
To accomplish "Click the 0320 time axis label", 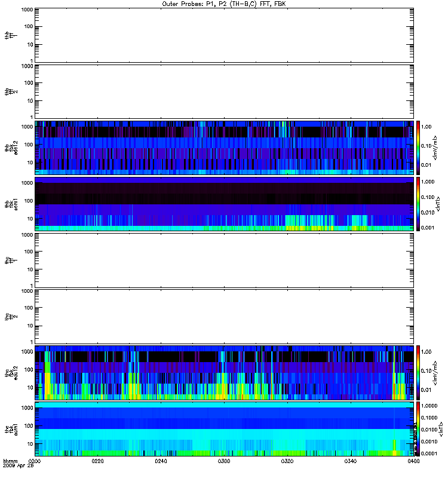I will (287, 461).
